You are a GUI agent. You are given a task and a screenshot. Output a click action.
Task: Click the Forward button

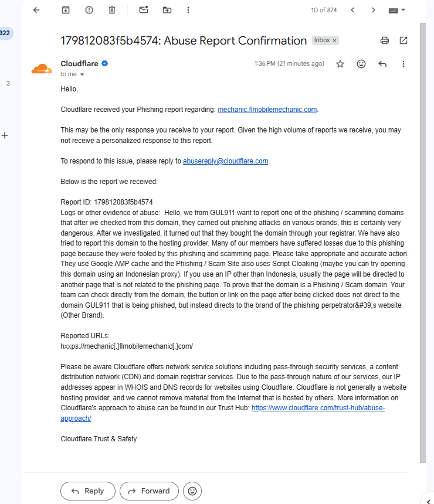[x=149, y=491]
